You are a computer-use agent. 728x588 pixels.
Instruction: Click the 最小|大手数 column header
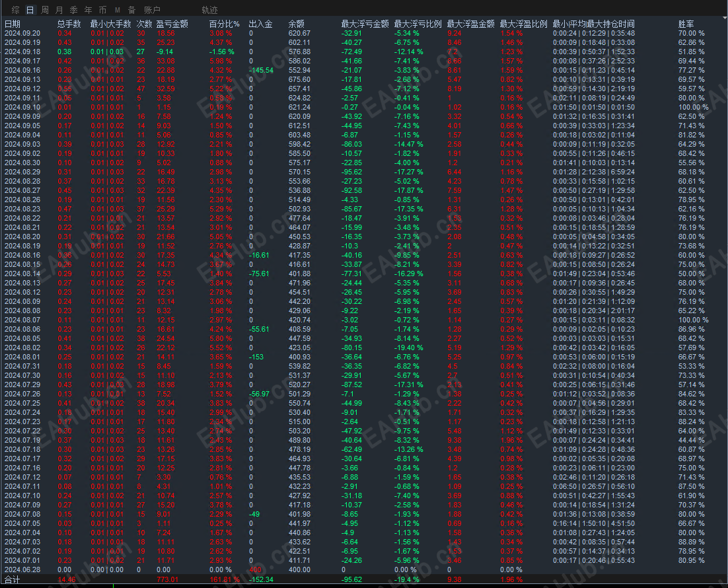(110, 24)
